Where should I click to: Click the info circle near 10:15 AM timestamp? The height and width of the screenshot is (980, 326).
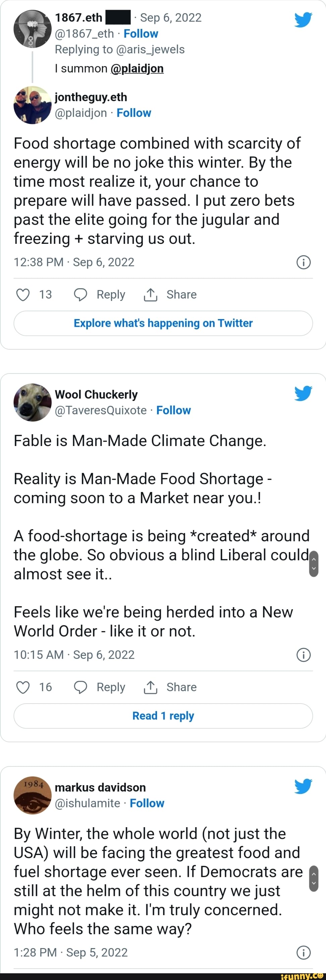click(303, 655)
